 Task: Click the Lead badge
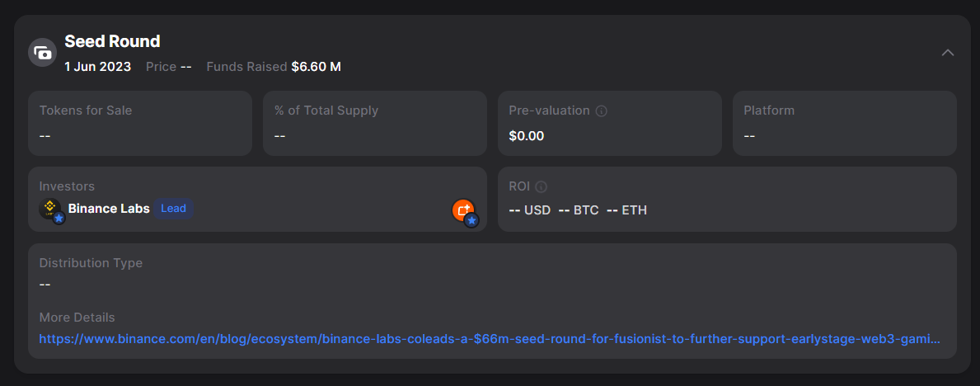(173, 209)
